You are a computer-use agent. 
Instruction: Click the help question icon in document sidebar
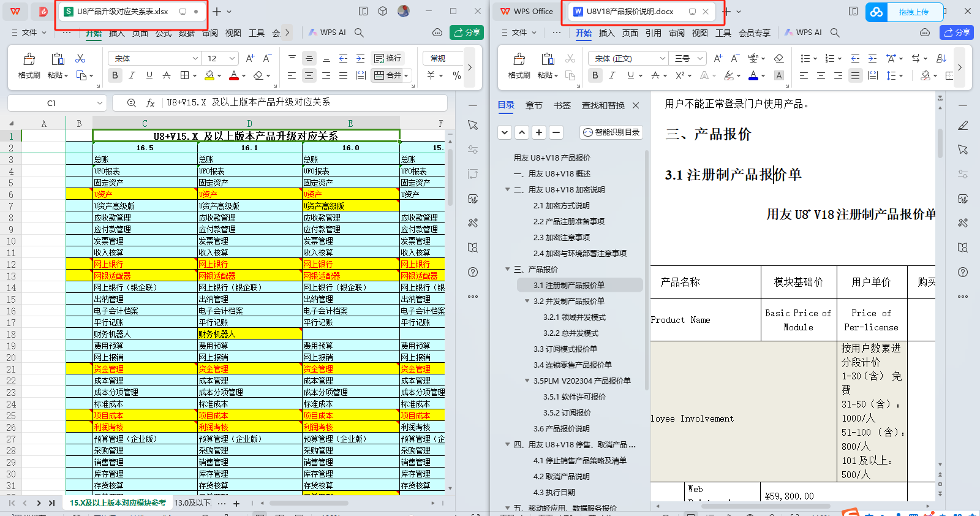pyautogui.click(x=963, y=272)
